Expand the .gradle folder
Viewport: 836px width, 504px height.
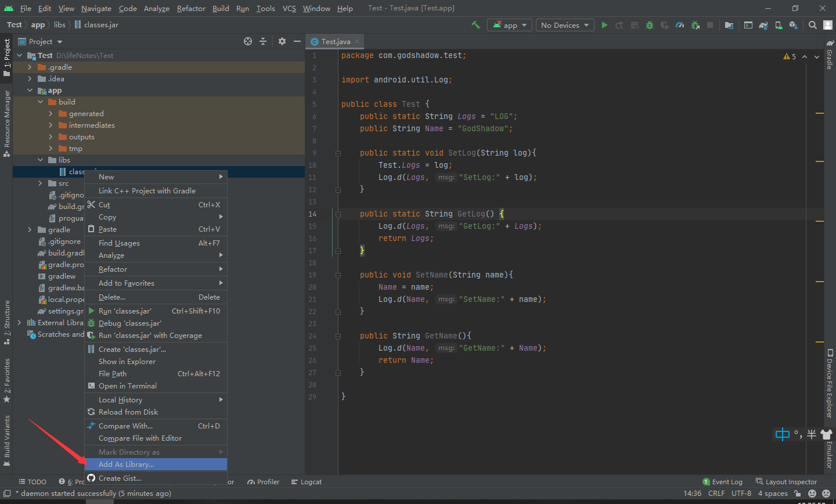(x=30, y=67)
